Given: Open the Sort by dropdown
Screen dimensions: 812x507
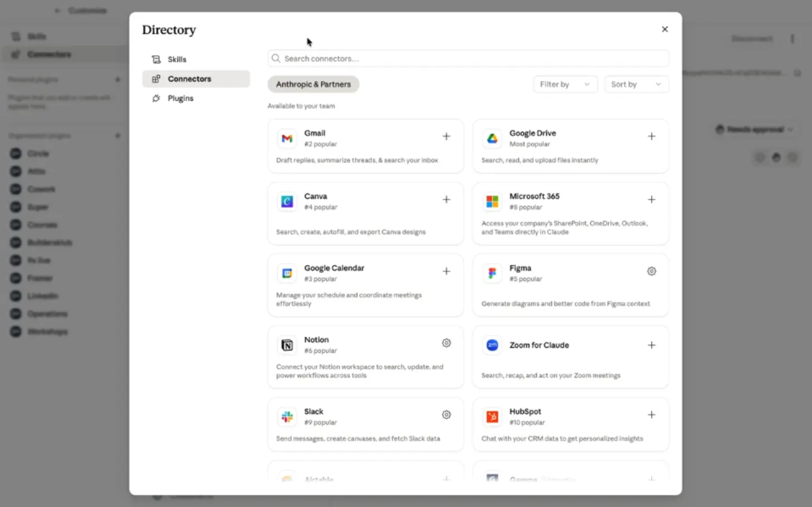Looking at the screenshot, I should 636,84.
